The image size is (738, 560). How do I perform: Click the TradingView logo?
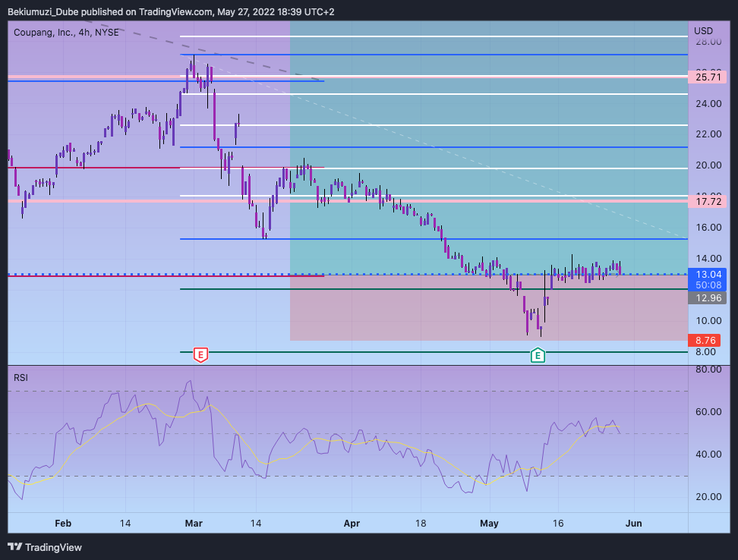coord(45,547)
